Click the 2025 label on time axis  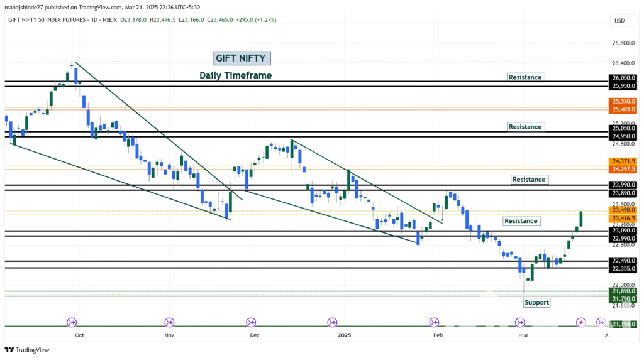pos(344,335)
